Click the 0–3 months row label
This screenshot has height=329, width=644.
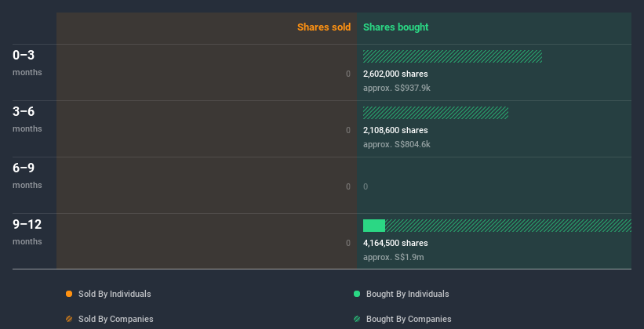point(27,62)
